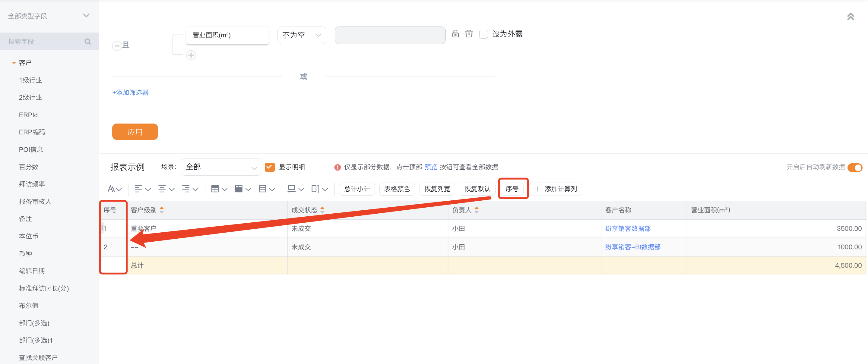
Task: Open 全部类型字段 dropdown
Action: [x=49, y=16]
